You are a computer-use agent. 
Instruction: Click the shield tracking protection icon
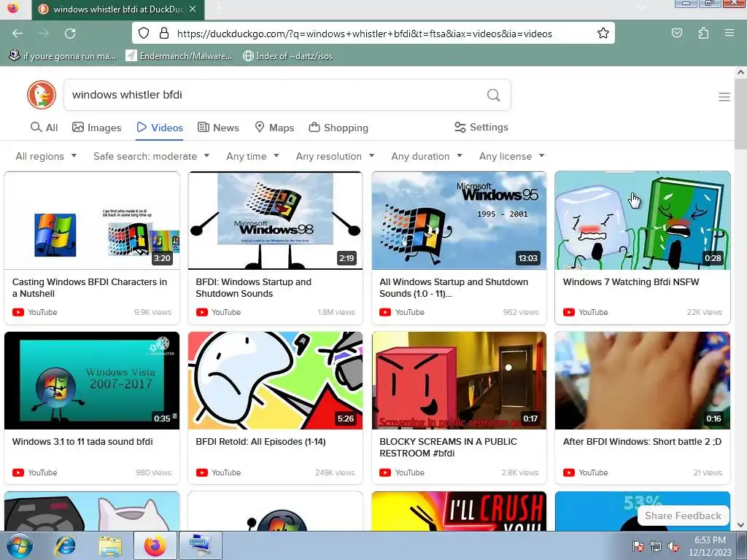coord(144,33)
